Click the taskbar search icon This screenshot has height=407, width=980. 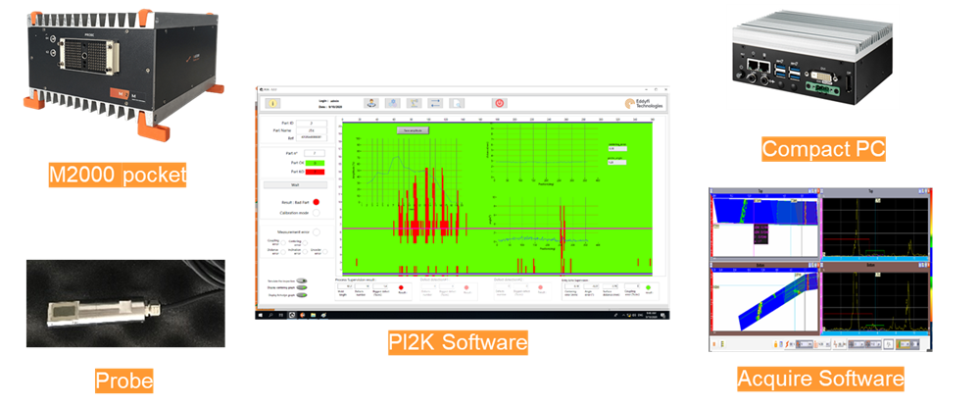[270, 315]
